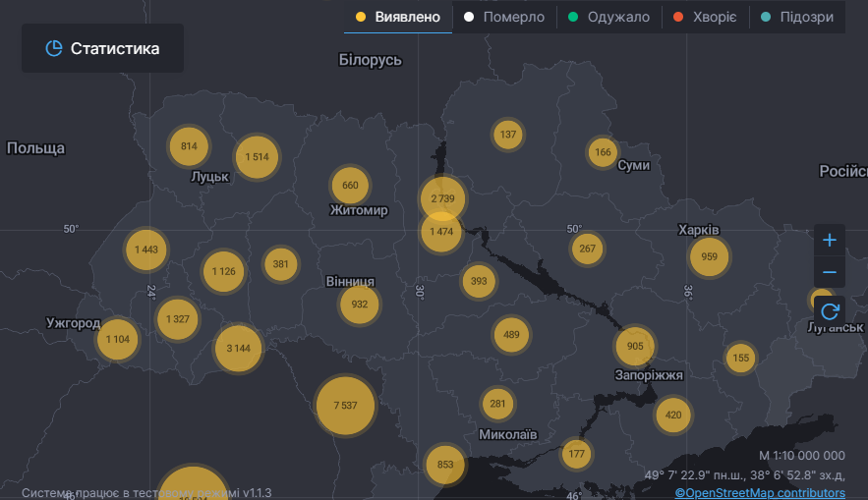
Task: Switch to the Померло tab
Action: (x=504, y=17)
